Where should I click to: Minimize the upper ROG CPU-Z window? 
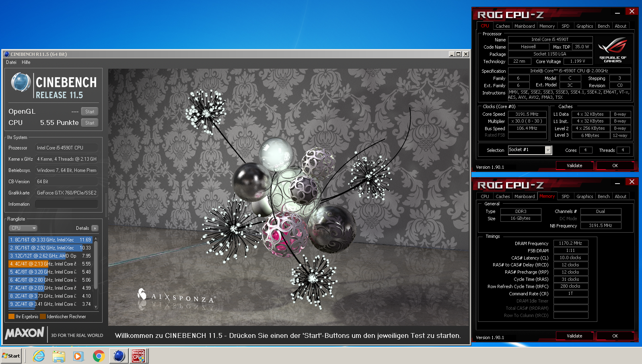617,13
